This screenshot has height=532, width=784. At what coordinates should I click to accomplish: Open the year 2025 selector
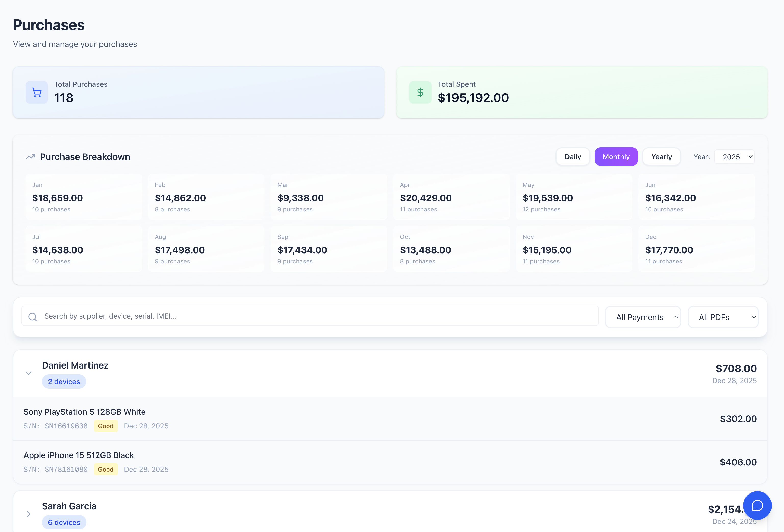coord(735,157)
